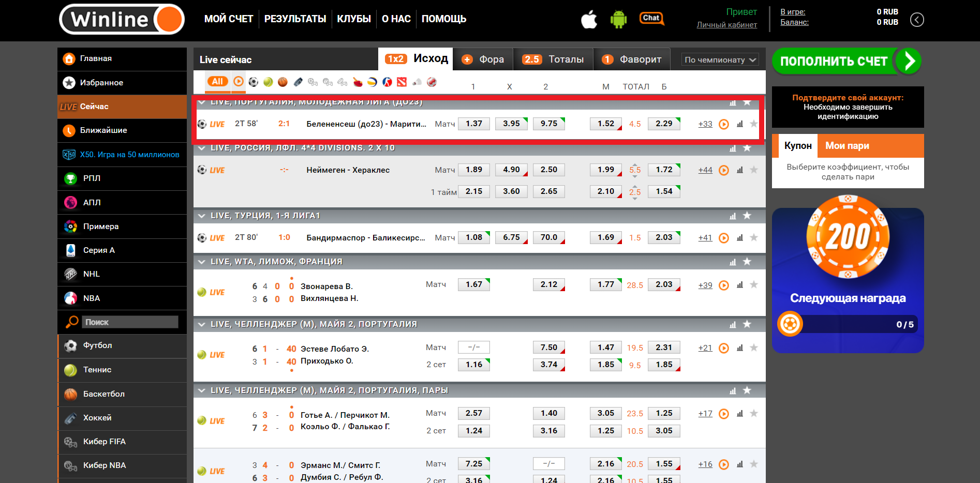980x483 pixels.
Task: Collapse the Турция 1-я Лига1 section
Action: [x=201, y=216]
